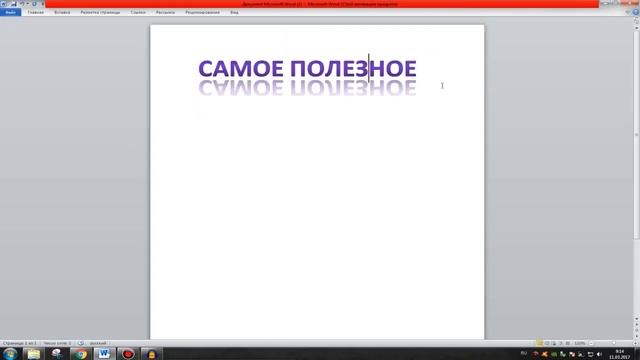The height and width of the screenshot is (360, 640).
Task: Click the scroll down arrow of vertical scrollbar
Action: [636, 319]
